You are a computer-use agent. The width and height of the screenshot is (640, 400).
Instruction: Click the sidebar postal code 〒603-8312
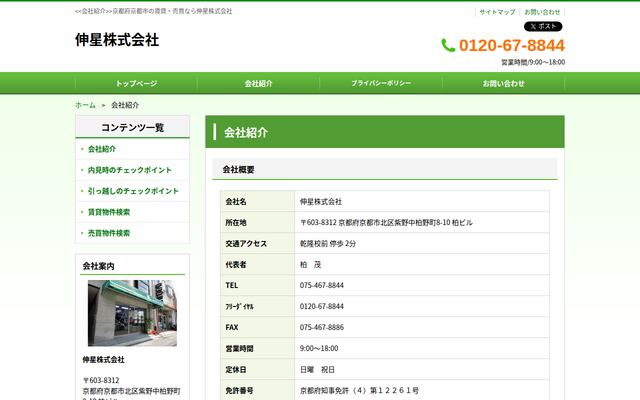101,380
